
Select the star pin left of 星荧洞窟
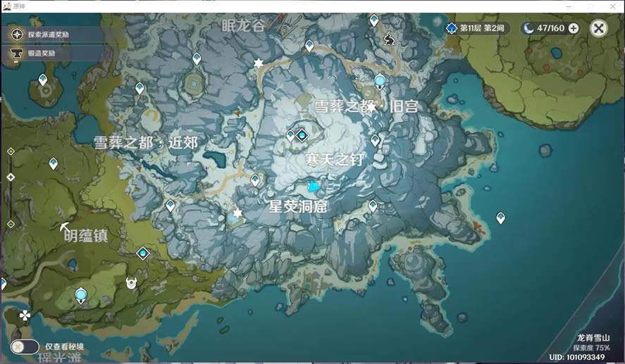click(237, 213)
